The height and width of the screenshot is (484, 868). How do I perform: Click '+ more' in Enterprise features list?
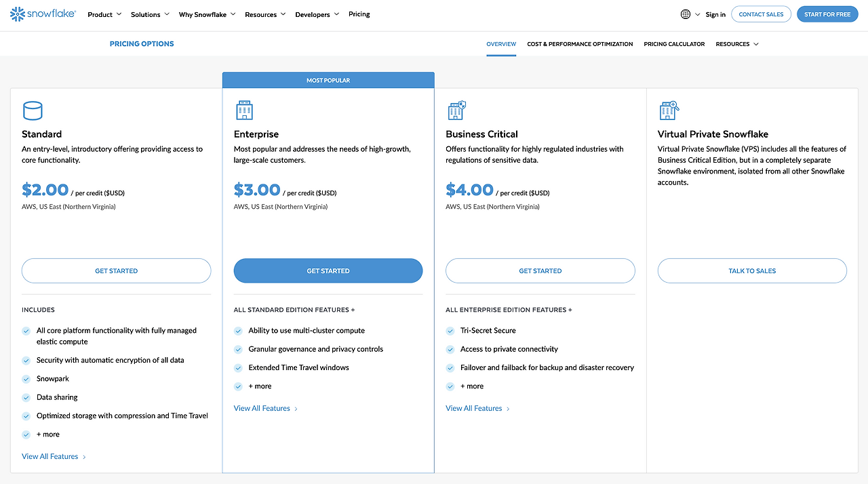(x=260, y=386)
